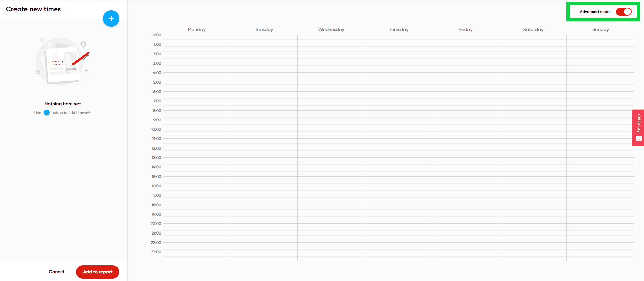This screenshot has height=281, width=644.
Task: Click the Monday cell at 9:00
Action: 196,124
